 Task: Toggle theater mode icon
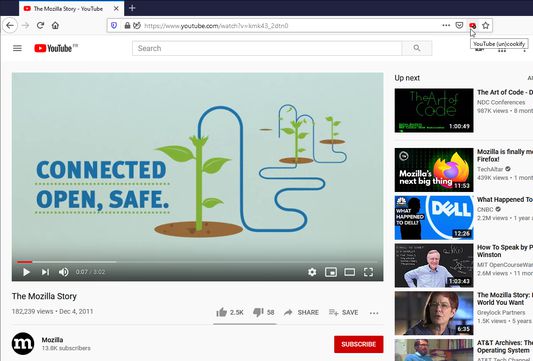pyautogui.click(x=349, y=272)
